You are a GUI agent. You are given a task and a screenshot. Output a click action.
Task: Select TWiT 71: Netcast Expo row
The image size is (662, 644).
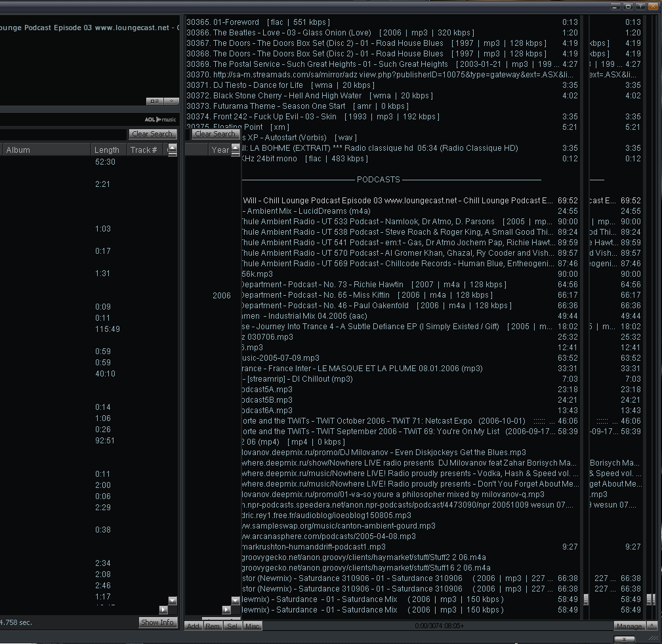pos(410,421)
